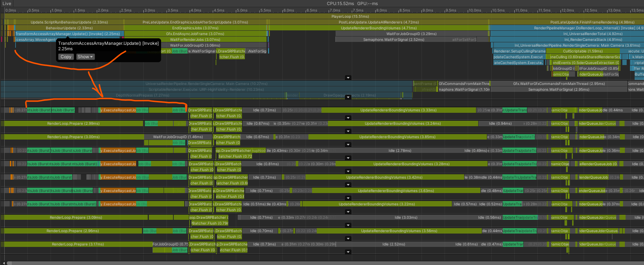Click the arrow below the Idle (2.78ms) worker row
This screenshot has width=644, height=265.
click(348, 158)
